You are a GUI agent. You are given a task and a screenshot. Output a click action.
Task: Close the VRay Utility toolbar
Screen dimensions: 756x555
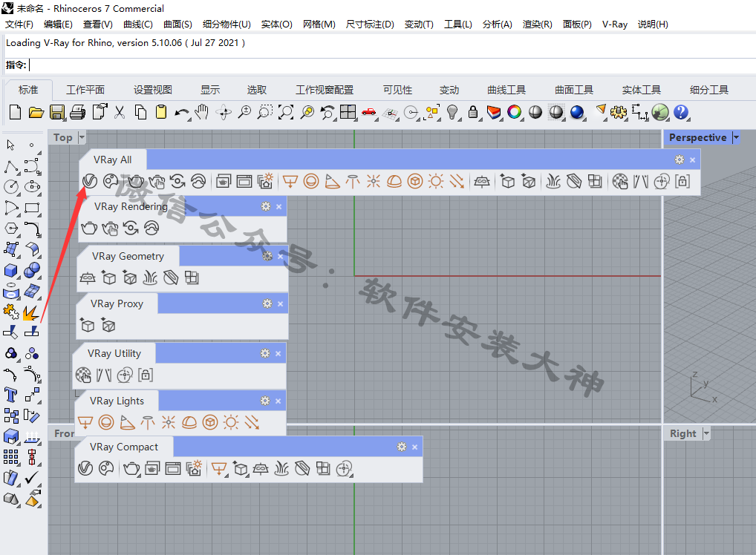click(278, 354)
